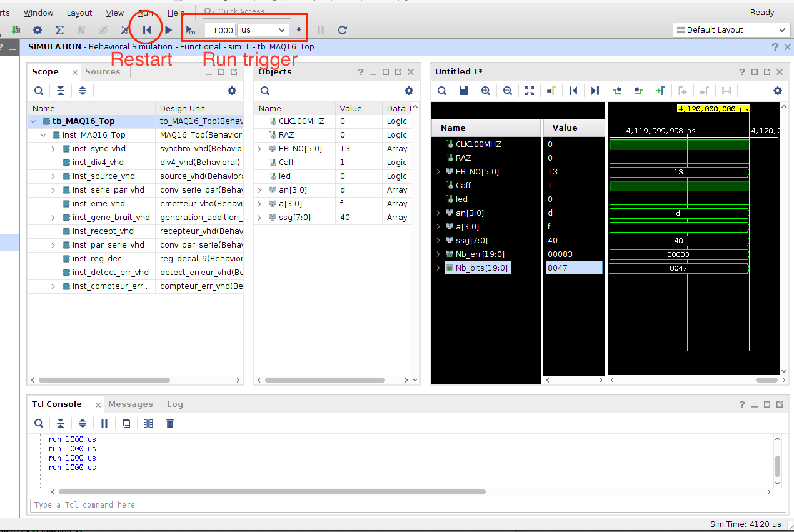Close the Scope tab
The image size is (794, 532).
pyautogui.click(x=75, y=73)
